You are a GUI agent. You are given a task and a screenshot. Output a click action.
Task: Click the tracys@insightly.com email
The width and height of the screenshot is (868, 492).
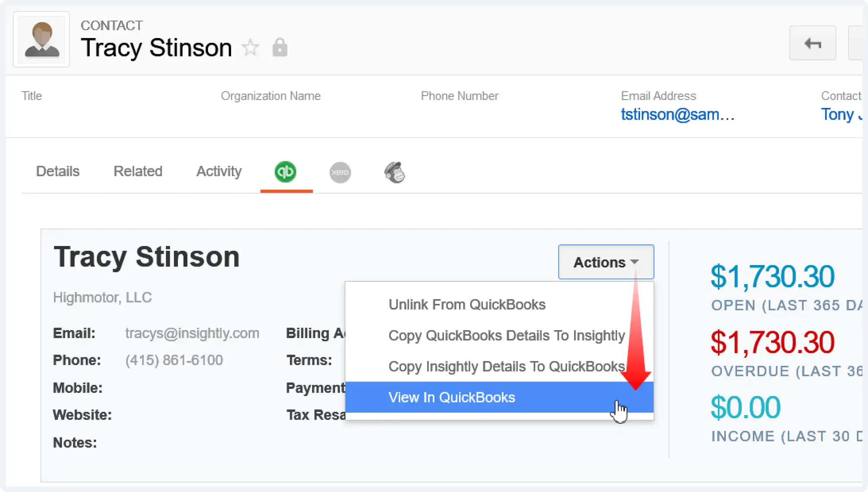click(x=192, y=333)
